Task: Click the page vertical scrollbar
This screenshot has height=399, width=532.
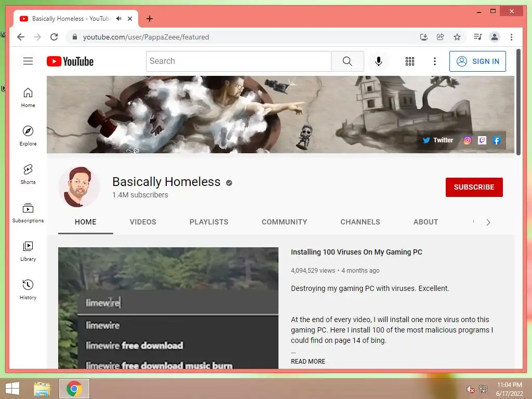Action: (x=518, y=102)
